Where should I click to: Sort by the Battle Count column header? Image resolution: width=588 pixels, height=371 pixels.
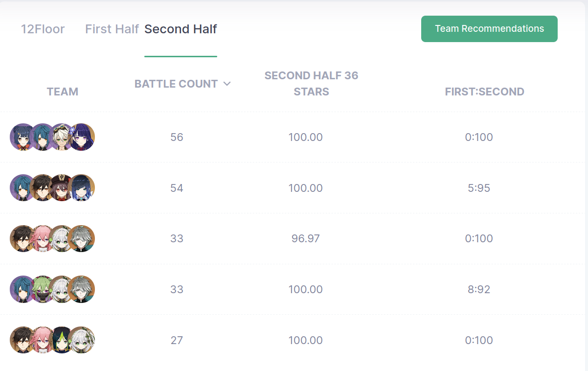pyautogui.click(x=176, y=84)
